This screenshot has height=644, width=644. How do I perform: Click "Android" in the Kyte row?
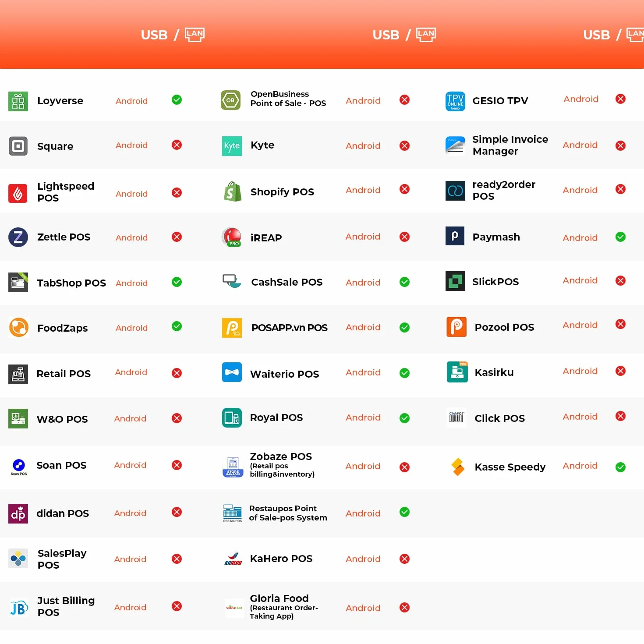pos(363,146)
